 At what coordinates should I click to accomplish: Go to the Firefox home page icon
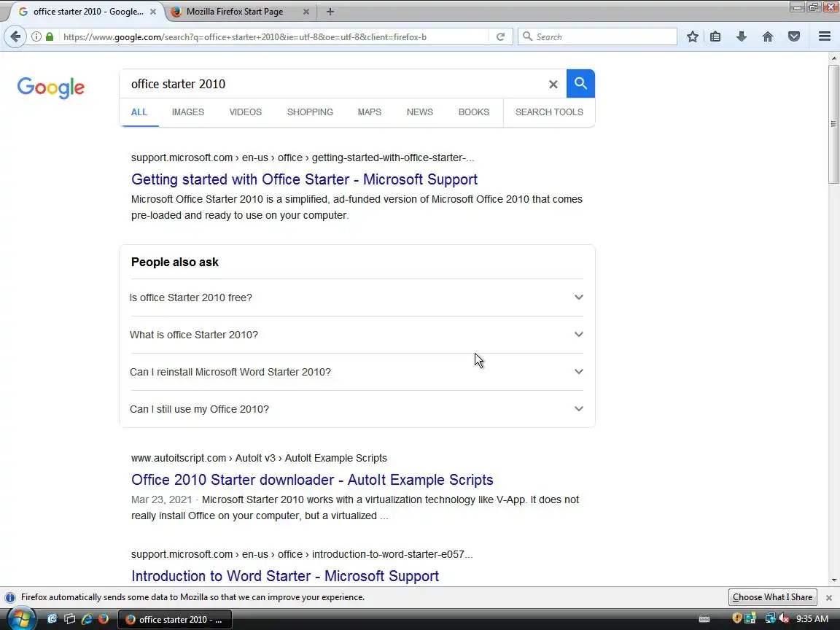point(768,36)
